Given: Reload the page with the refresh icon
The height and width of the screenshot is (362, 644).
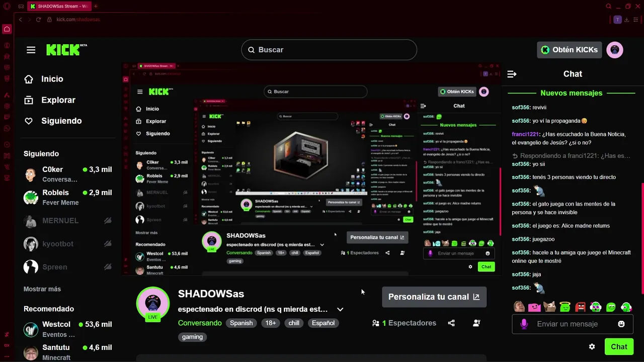Looking at the screenshot, I should point(38,20).
